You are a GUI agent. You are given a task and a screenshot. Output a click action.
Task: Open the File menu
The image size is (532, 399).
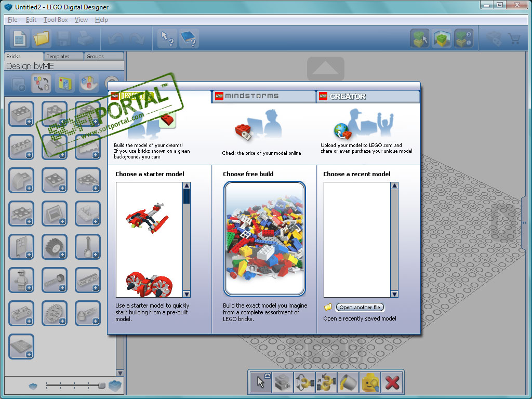pos(12,20)
